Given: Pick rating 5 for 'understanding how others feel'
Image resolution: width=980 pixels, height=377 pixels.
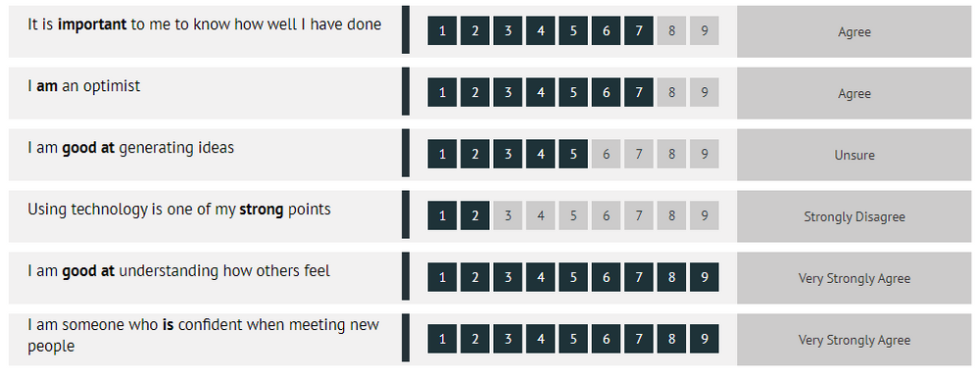Looking at the screenshot, I should [x=573, y=277].
